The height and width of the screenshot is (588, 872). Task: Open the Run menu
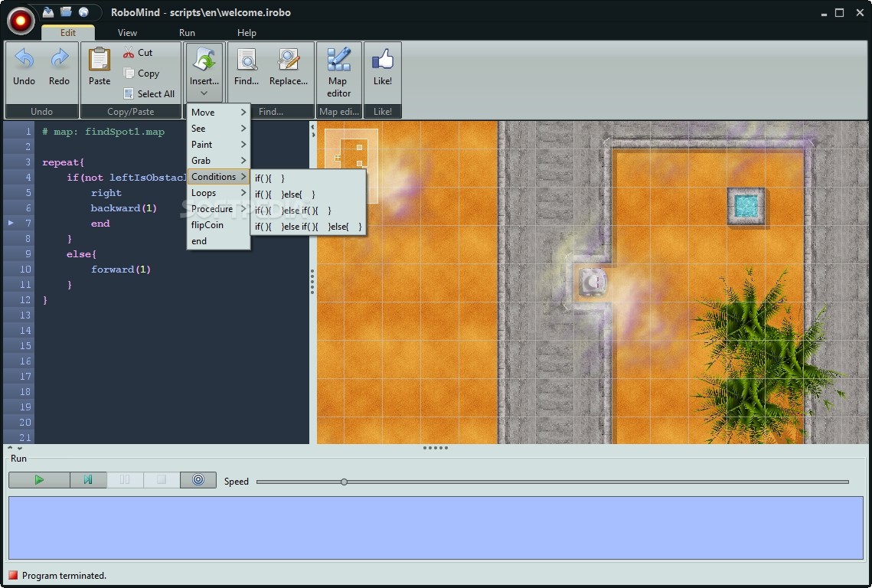[x=186, y=32]
